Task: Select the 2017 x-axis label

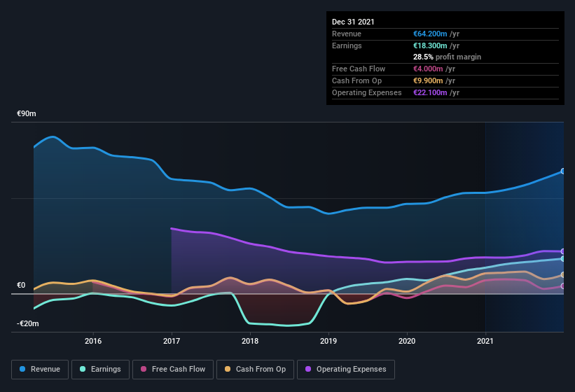Action: click(172, 341)
